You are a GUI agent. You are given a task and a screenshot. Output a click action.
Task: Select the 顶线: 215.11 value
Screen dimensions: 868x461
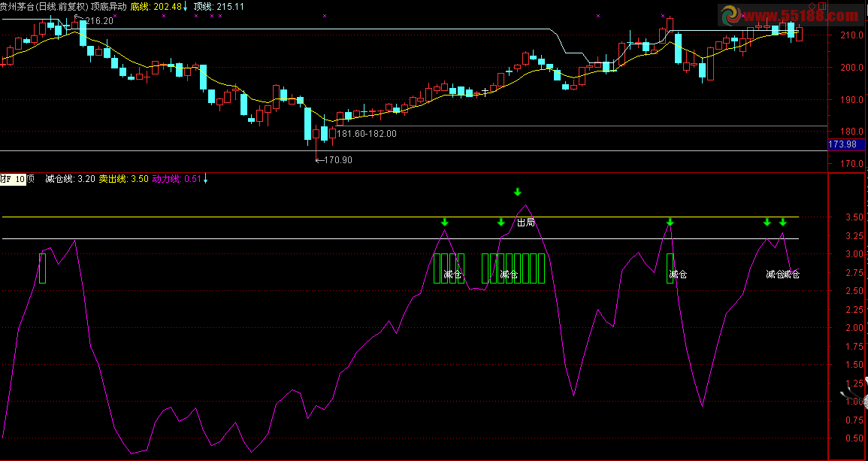(219, 7)
